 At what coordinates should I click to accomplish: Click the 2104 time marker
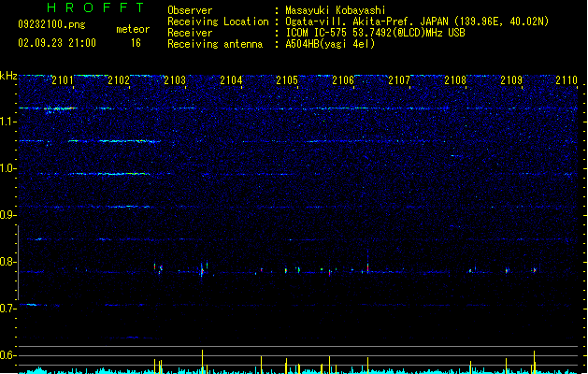231,80
